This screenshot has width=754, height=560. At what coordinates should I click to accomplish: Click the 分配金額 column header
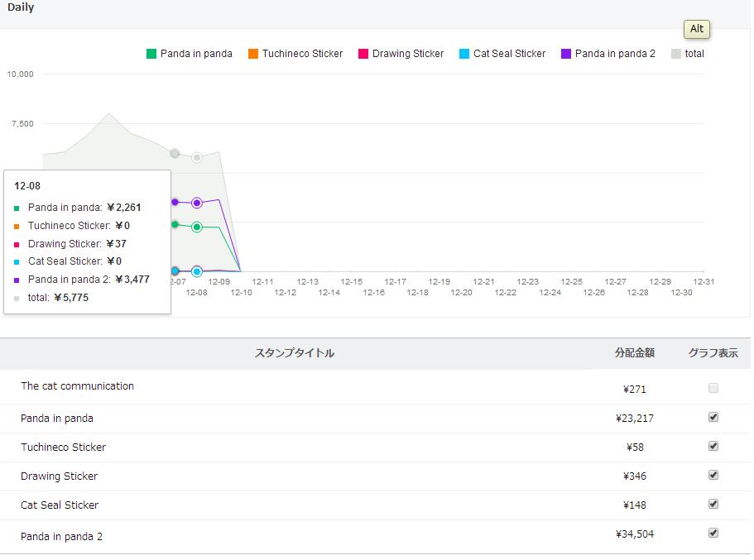coord(635,353)
